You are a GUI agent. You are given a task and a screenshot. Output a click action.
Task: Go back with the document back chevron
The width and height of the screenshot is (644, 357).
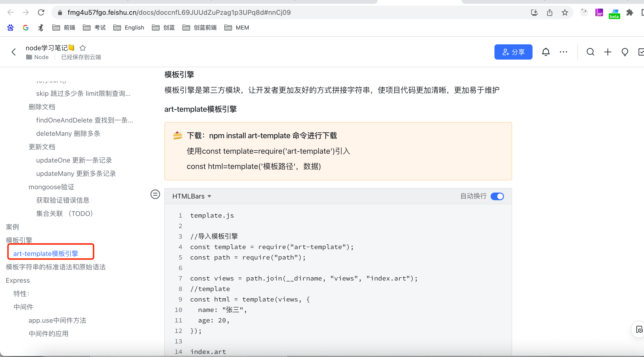14,52
